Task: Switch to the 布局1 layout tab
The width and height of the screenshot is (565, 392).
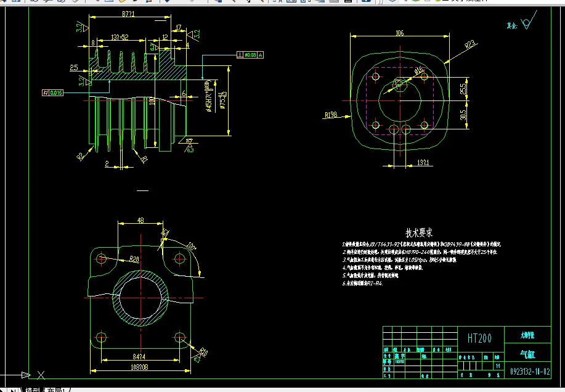Action: click(x=56, y=390)
